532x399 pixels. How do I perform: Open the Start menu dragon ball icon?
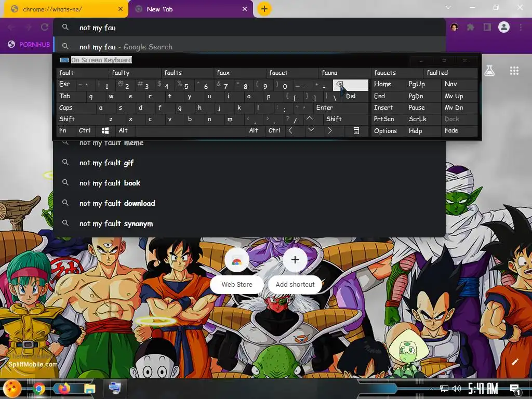[12, 389]
